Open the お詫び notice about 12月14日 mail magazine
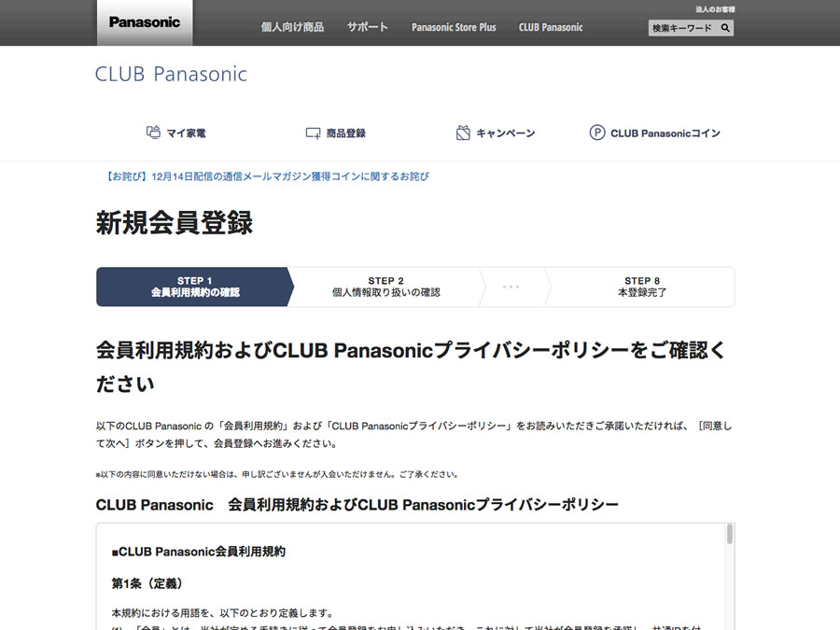 coord(266,176)
